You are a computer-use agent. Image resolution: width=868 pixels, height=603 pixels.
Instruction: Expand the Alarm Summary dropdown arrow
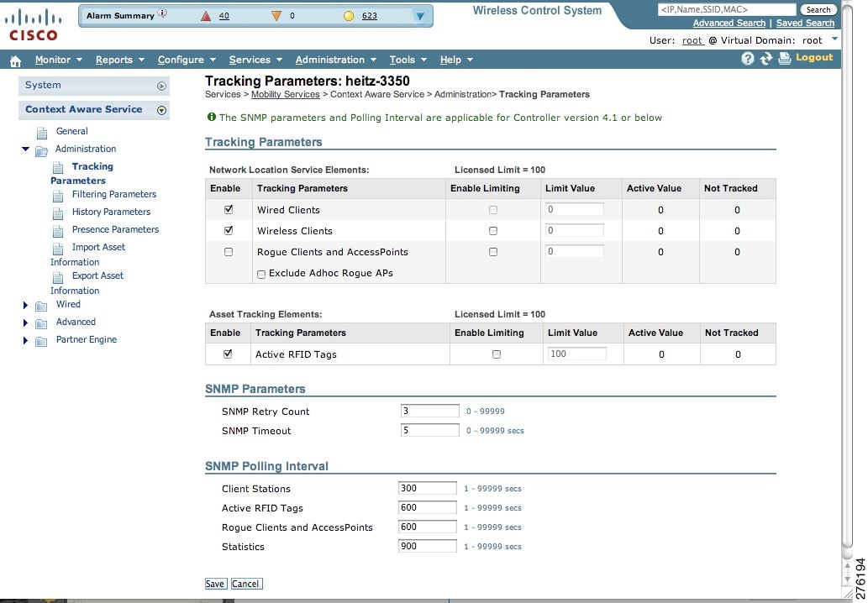[x=420, y=16]
